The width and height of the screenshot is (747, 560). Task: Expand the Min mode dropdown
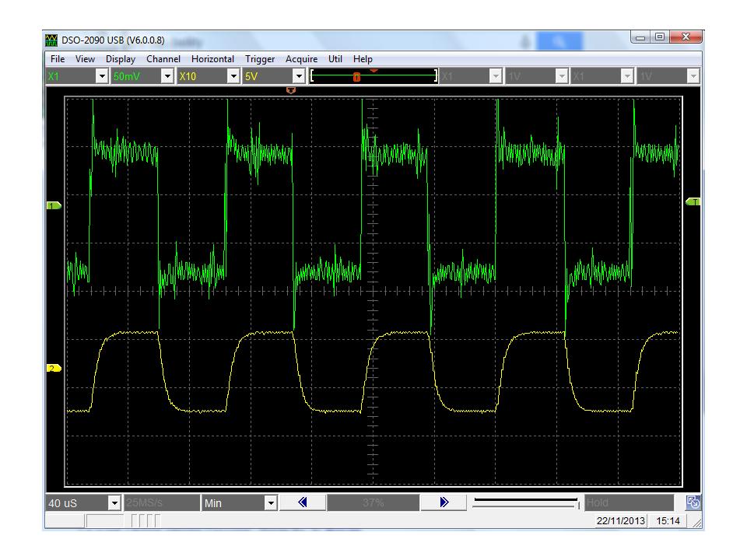271,503
